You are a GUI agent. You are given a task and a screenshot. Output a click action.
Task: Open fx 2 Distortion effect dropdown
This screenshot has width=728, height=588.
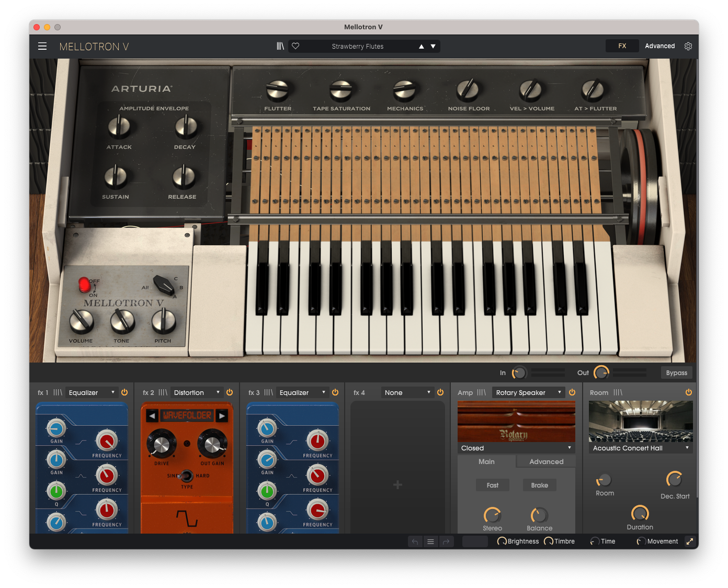pos(197,392)
